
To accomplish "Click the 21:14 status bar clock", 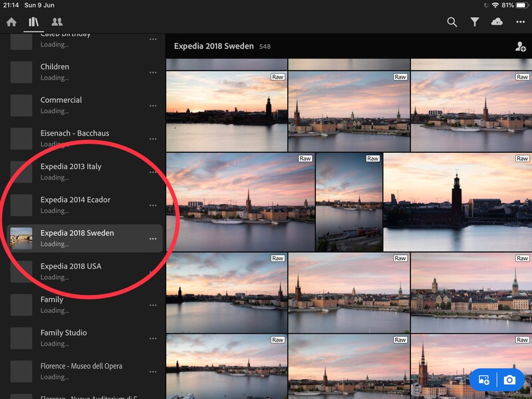I will point(11,5).
